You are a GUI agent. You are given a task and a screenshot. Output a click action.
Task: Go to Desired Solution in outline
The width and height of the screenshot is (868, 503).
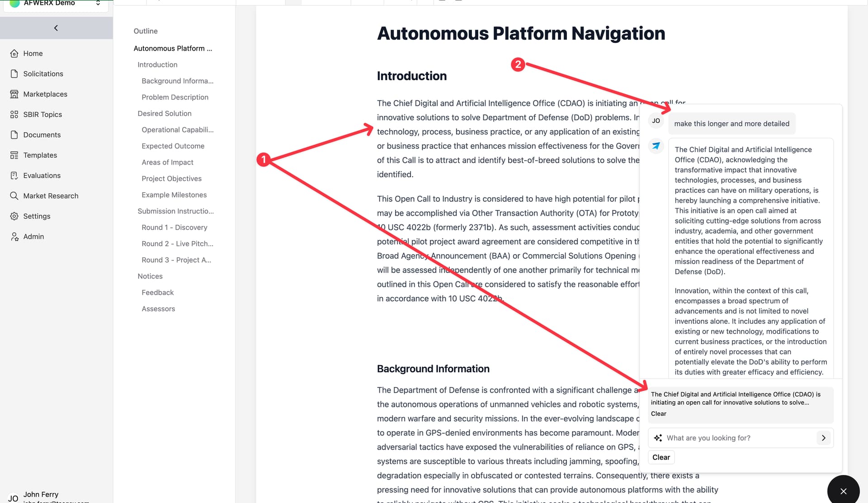click(165, 114)
